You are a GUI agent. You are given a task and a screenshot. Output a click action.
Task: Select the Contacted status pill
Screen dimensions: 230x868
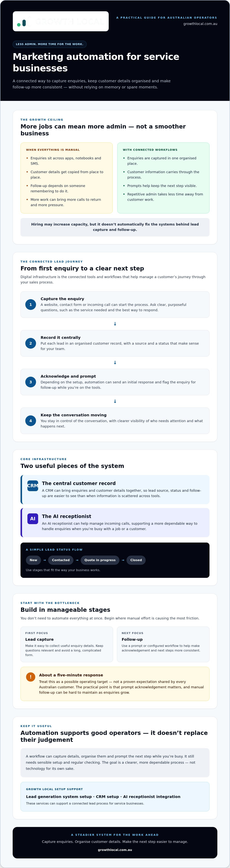(61, 560)
